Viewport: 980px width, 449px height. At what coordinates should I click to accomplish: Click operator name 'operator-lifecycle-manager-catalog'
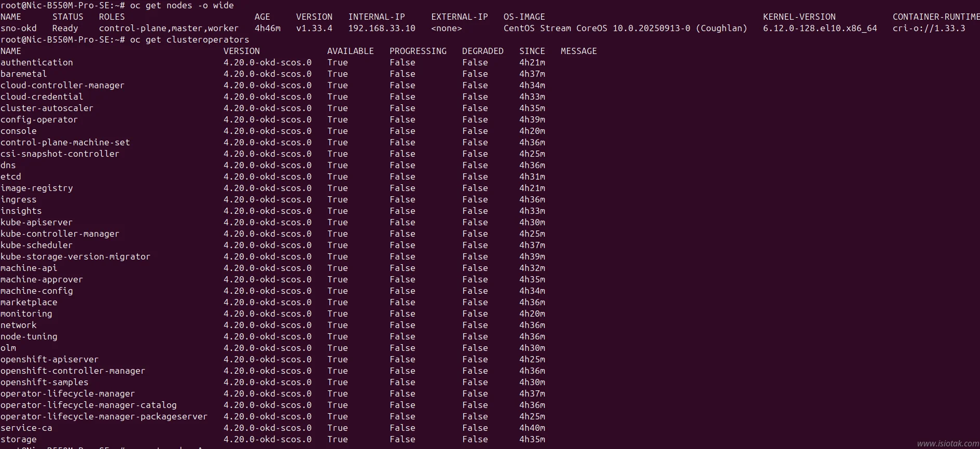[x=89, y=405]
